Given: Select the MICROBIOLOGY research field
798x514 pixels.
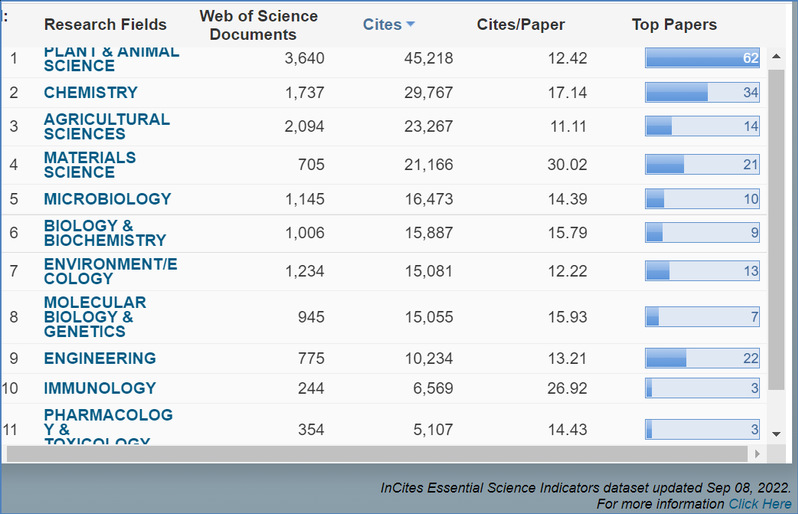Looking at the screenshot, I should [x=107, y=199].
